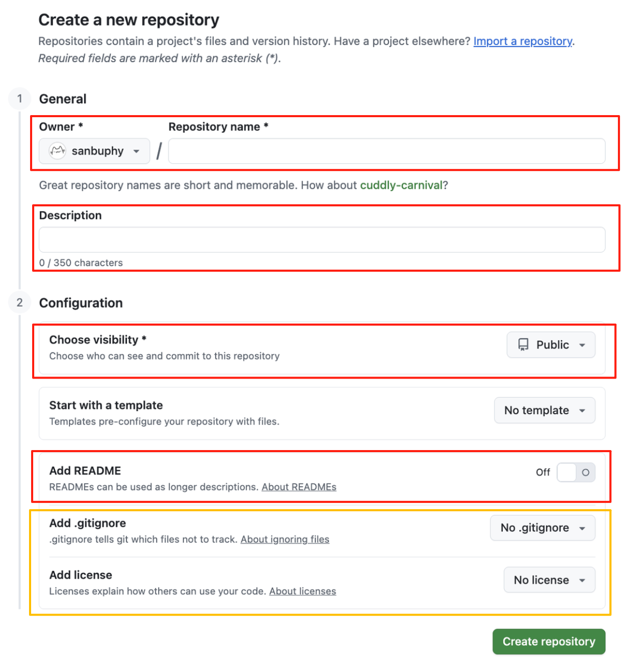Open the About licenses link
Image resolution: width=621 pixels, height=672 pixels.
coord(302,591)
